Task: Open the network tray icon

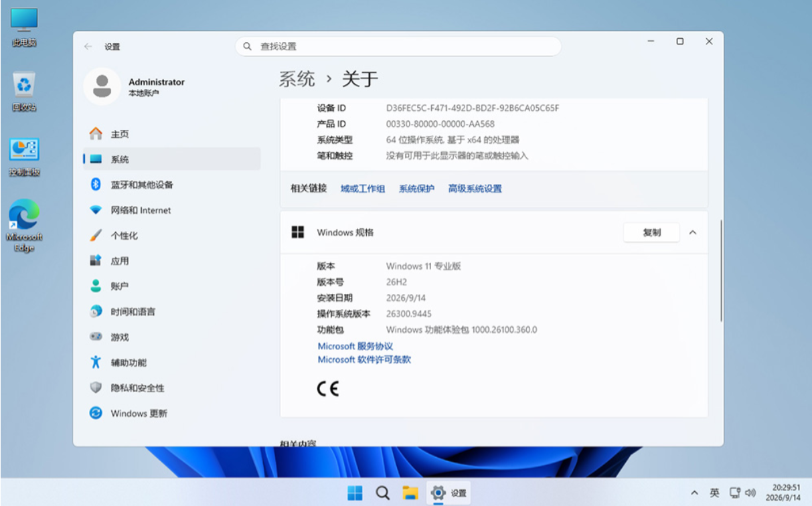Action: [x=735, y=493]
